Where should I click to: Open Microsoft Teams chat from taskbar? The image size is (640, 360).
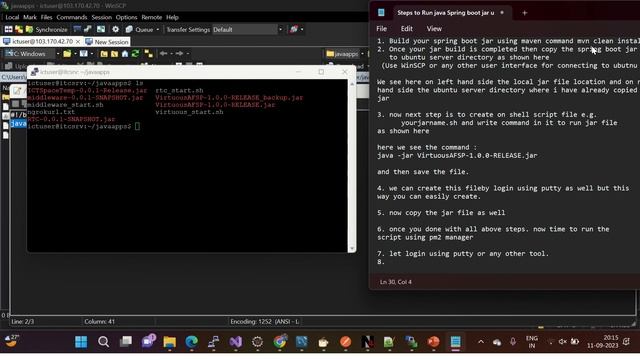click(148, 342)
